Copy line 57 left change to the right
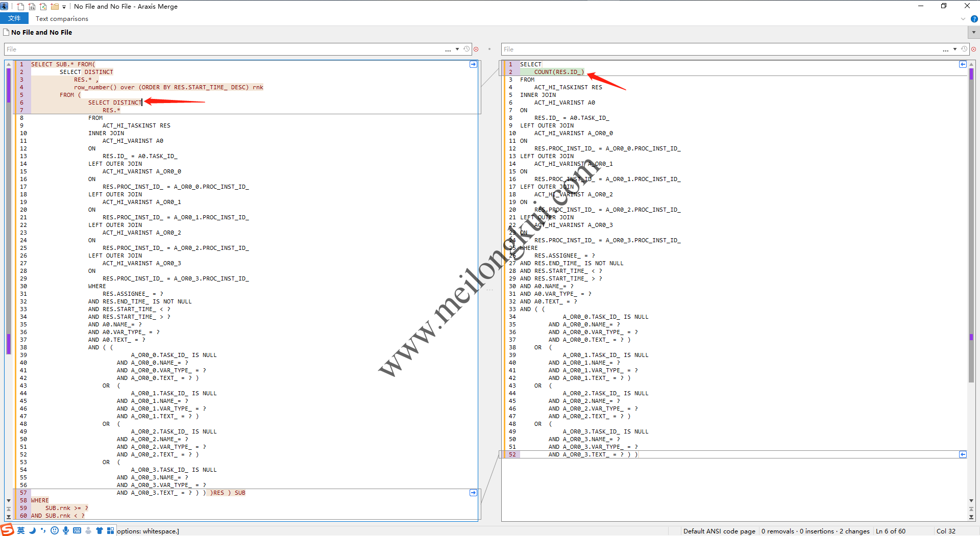The height and width of the screenshot is (536, 980). (473, 493)
